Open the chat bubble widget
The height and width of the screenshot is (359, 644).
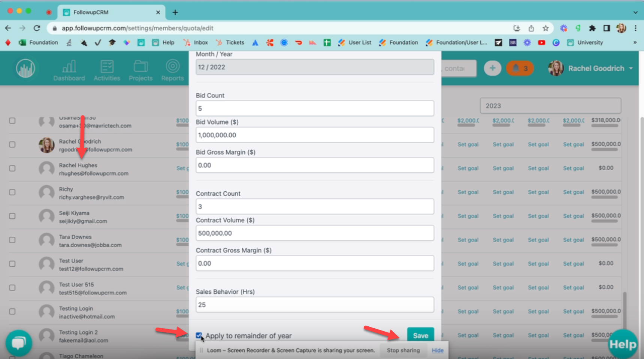tap(19, 342)
